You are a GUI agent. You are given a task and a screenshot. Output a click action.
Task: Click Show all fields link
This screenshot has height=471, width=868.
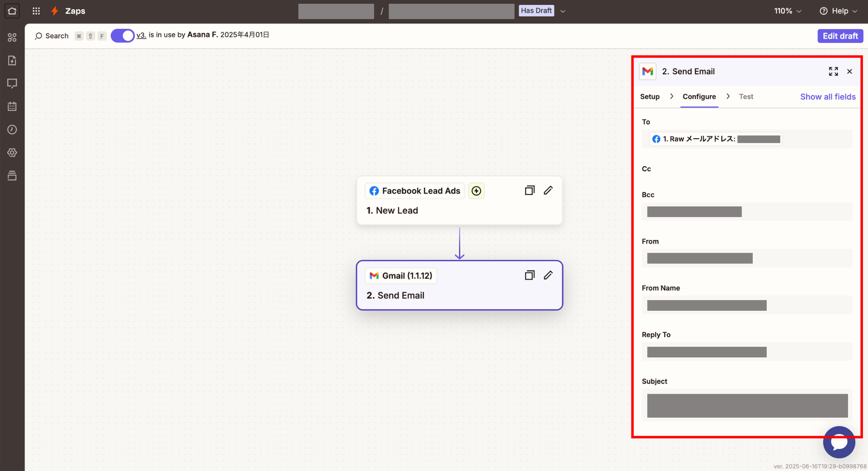pyautogui.click(x=828, y=97)
